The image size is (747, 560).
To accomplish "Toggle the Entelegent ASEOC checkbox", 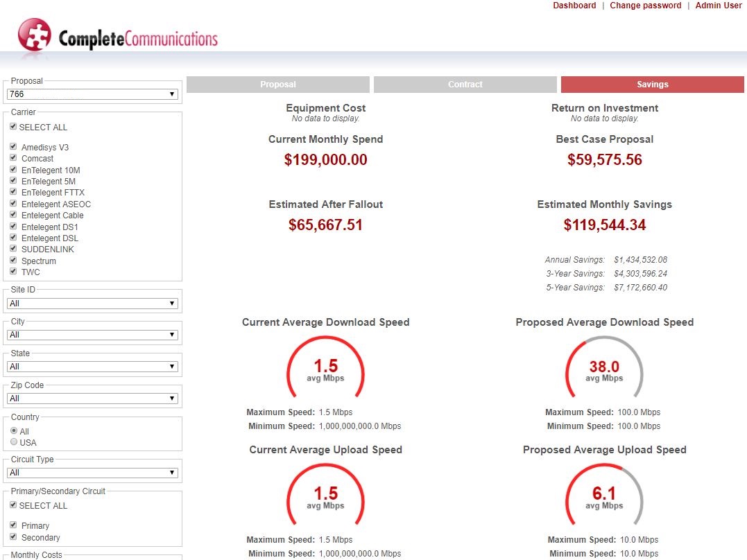I will click(x=13, y=203).
